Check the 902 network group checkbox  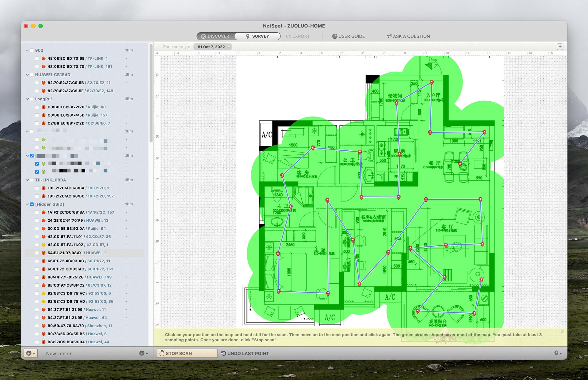point(32,51)
